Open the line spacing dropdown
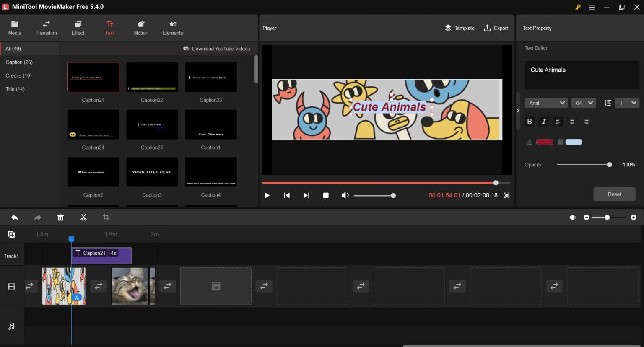The height and width of the screenshot is (347, 644). click(627, 103)
